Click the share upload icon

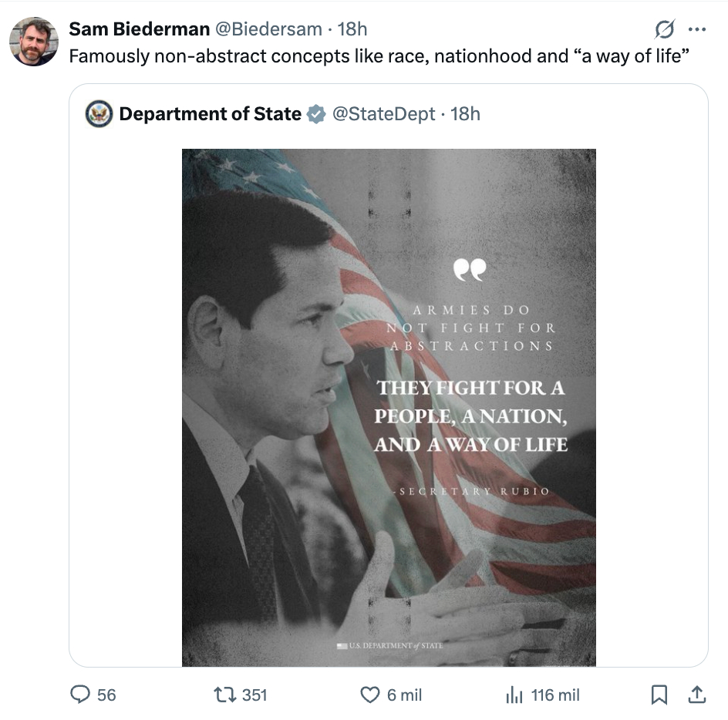tap(696, 695)
